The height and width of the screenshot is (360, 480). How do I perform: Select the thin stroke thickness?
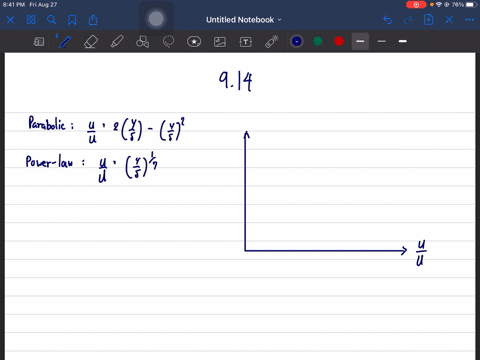click(382, 41)
